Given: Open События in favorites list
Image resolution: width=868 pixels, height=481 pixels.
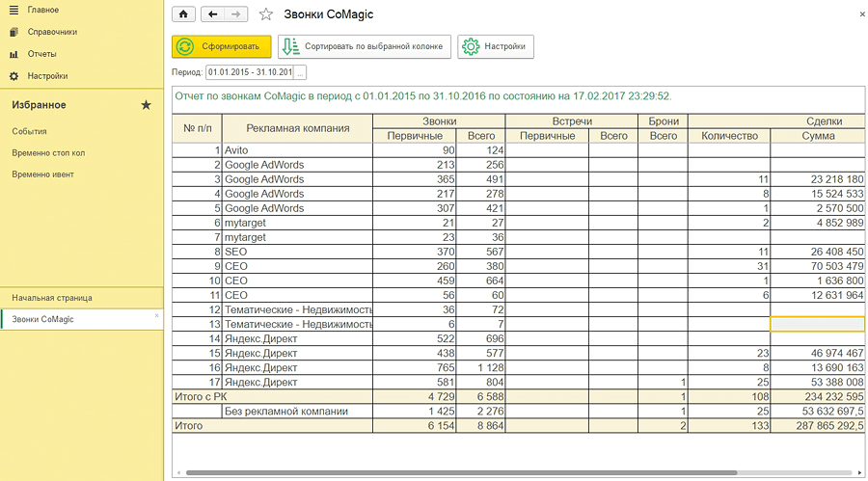Looking at the screenshot, I should 30,131.
